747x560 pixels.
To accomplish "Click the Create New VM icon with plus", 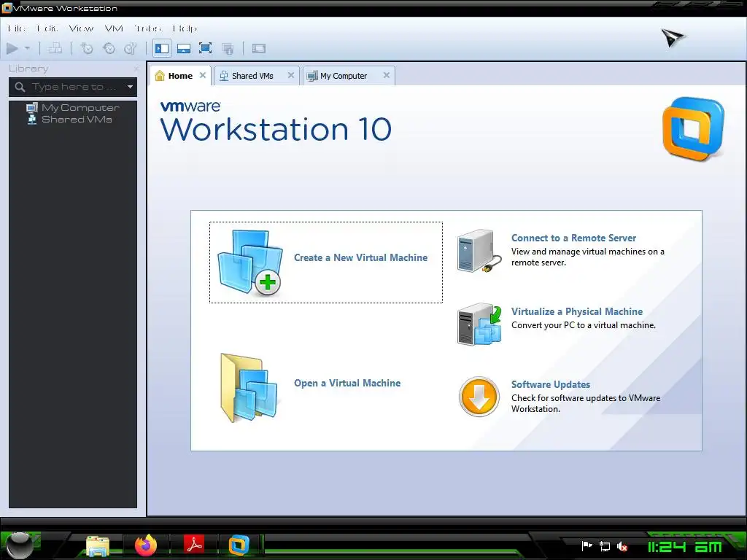I will (x=249, y=262).
